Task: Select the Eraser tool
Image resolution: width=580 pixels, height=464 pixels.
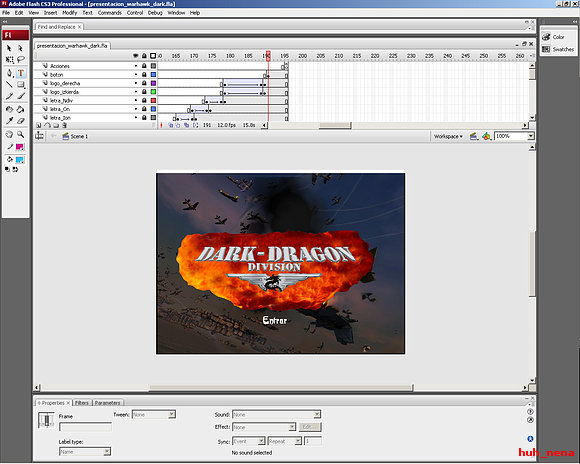Action: coord(21,121)
